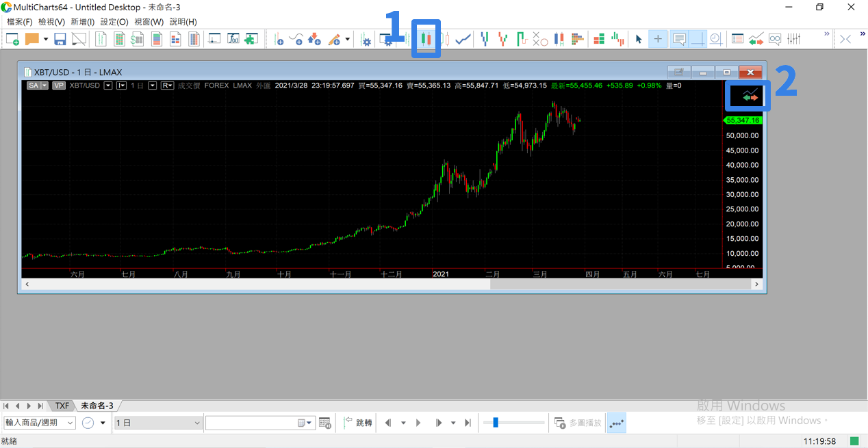Select the arrow pointer tool

coord(639,39)
